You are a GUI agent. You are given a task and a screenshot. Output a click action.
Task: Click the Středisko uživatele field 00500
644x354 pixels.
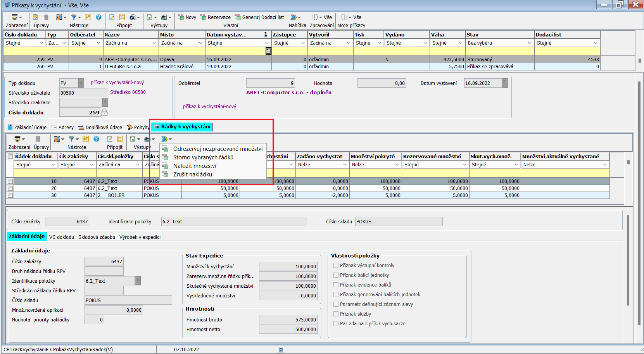(x=83, y=93)
